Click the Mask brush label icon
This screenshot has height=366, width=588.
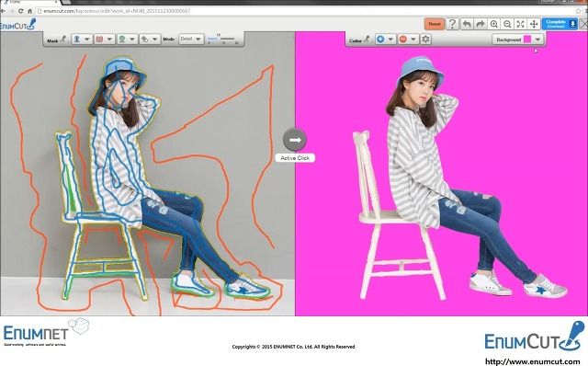coord(63,39)
